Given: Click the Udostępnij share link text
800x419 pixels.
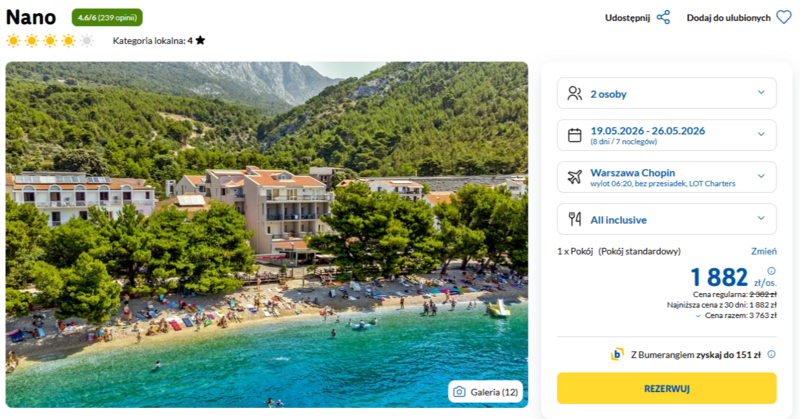Looking at the screenshot, I should tap(628, 18).
